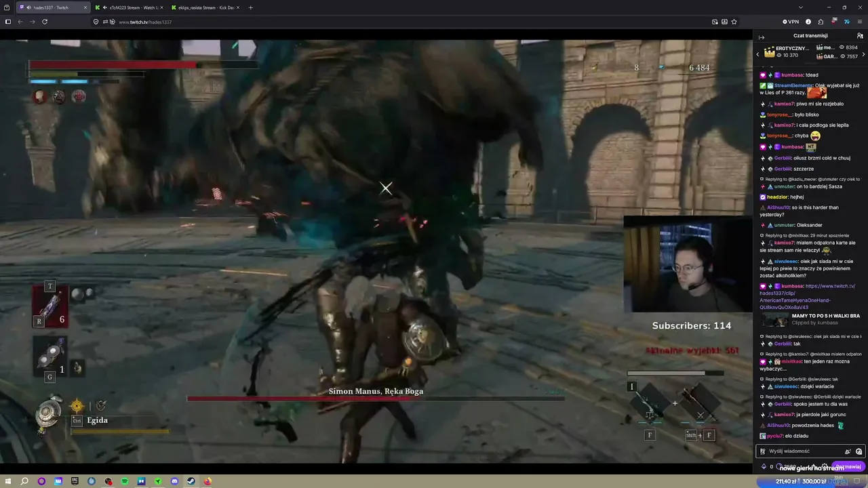This screenshot has width=868, height=488.
Task: Open the chat community users list
Action: pyautogui.click(x=860, y=36)
